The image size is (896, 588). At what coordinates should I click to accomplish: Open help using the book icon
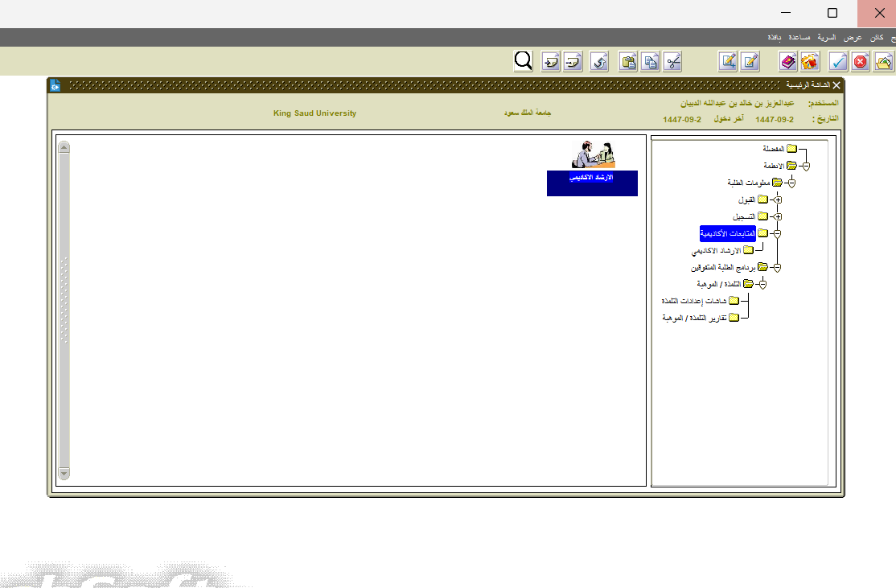[787, 61]
